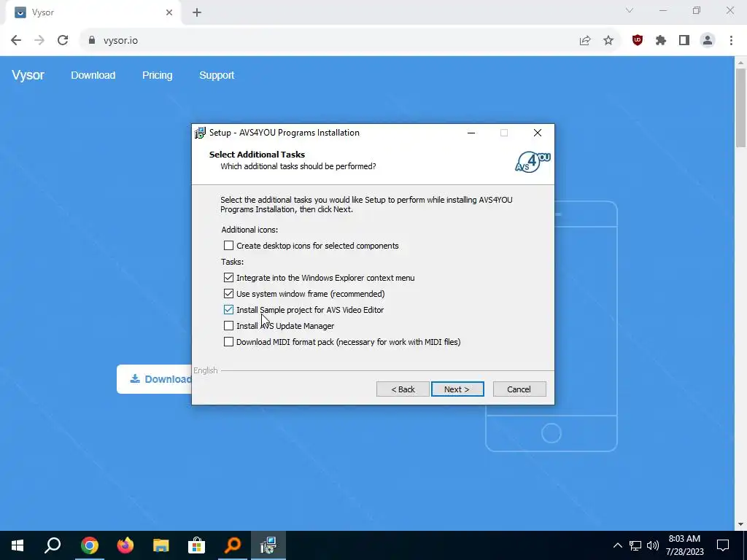Cancel the AVS4YOU installation
This screenshot has width=747, height=560.
click(x=519, y=389)
